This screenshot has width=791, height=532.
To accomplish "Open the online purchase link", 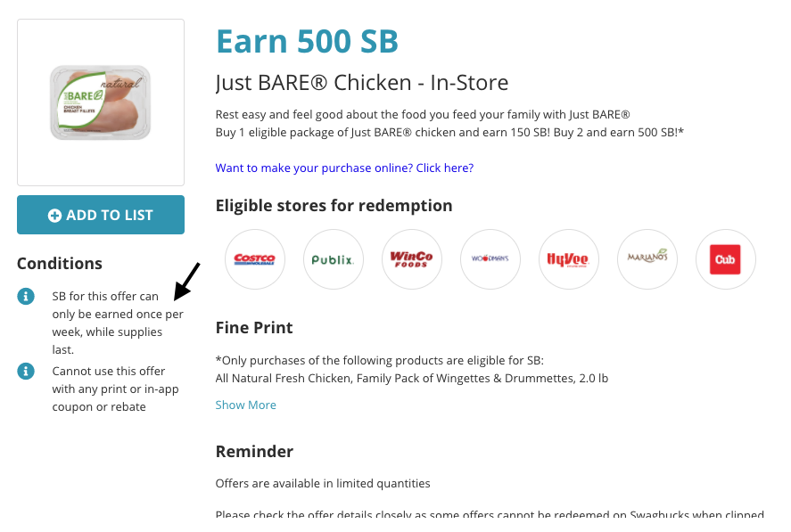I will tap(344, 168).
